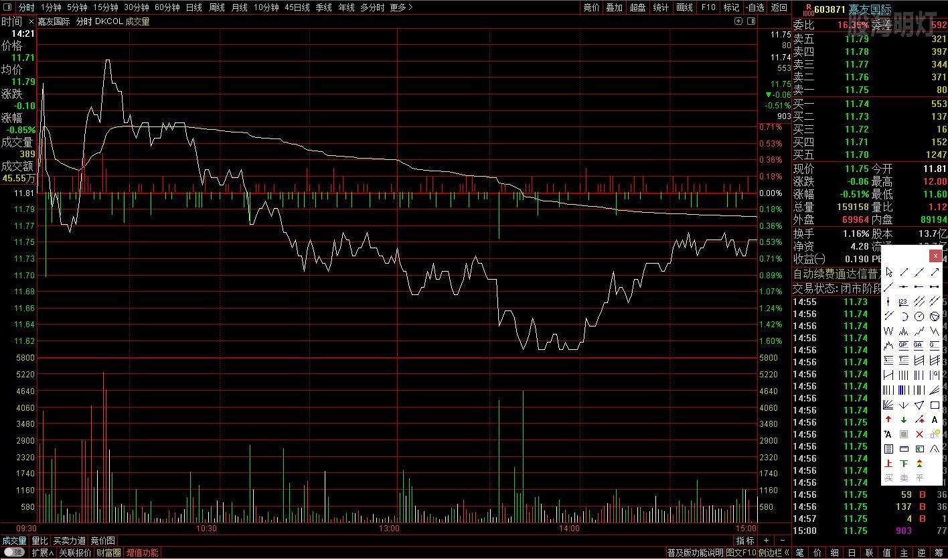The height and width of the screenshot is (560, 948).
Task: Reduce indicator panels with minus button
Action: (782, 540)
